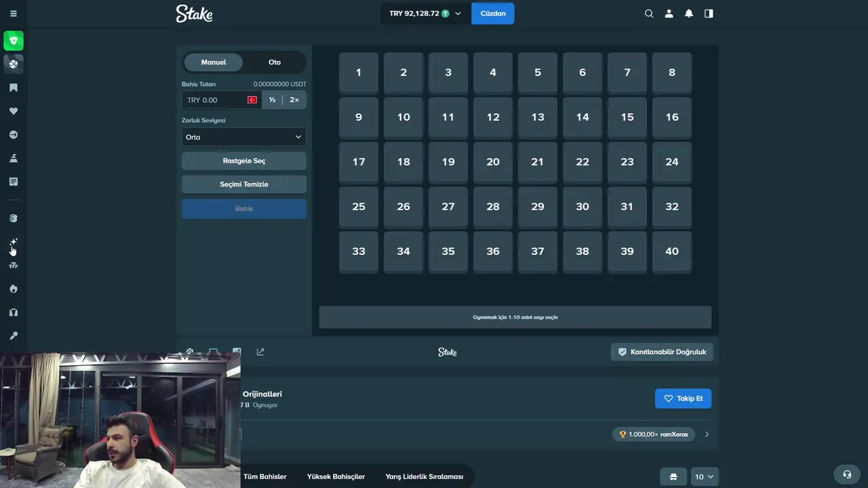Screen dimensions: 868x488
Task: Open the live support headset button
Action: pyautogui.click(x=846, y=474)
